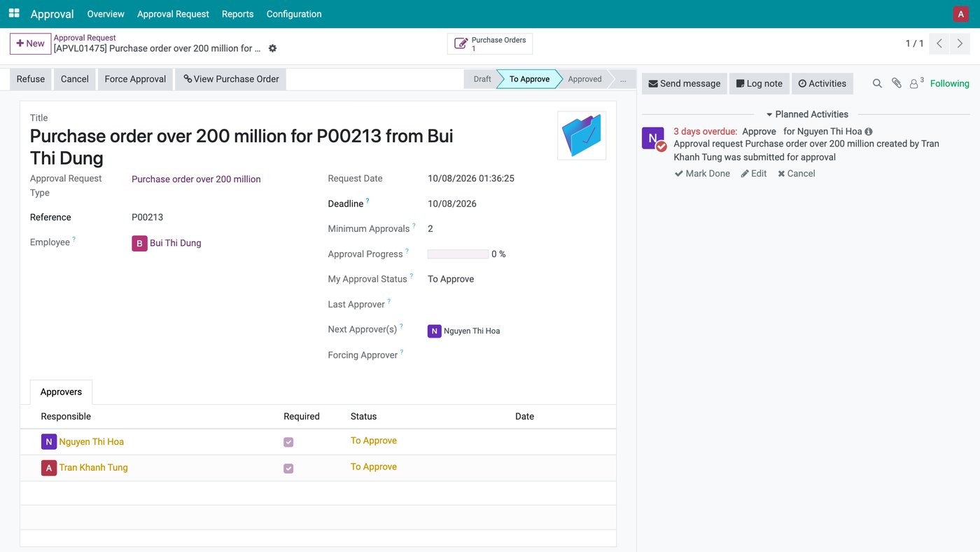Click Send message in chatter

click(x=684, y=83)
